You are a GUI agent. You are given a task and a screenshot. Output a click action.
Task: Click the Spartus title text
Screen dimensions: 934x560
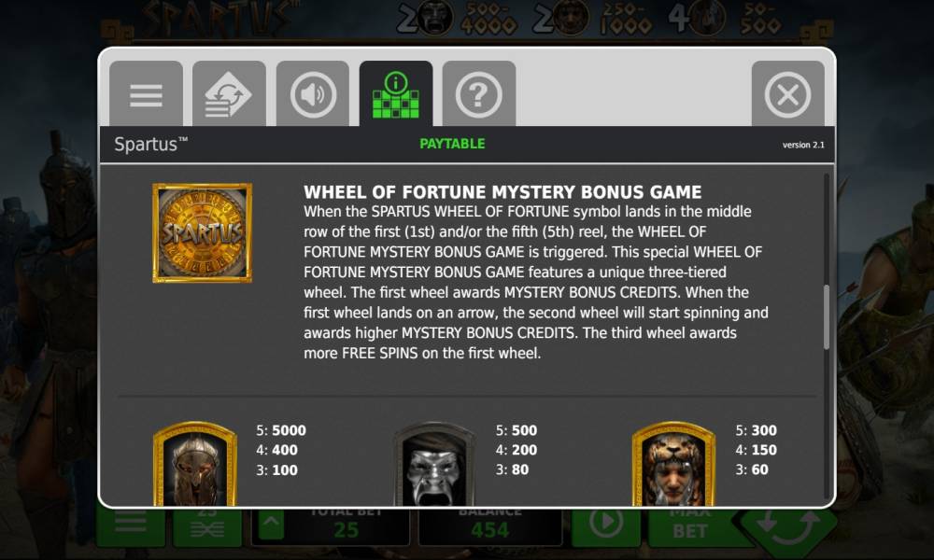(x=150, y=145)
